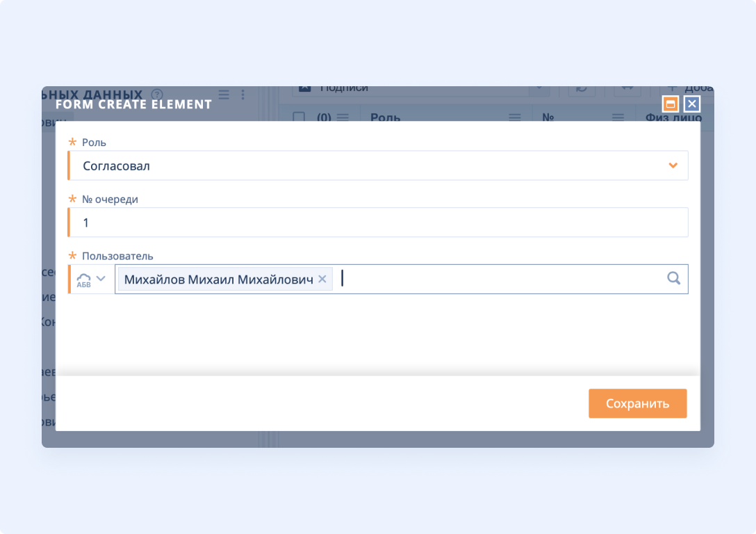756x534 pixels.
Task: Focus the empty area of Пользователь field
Action: coord(500,279)
